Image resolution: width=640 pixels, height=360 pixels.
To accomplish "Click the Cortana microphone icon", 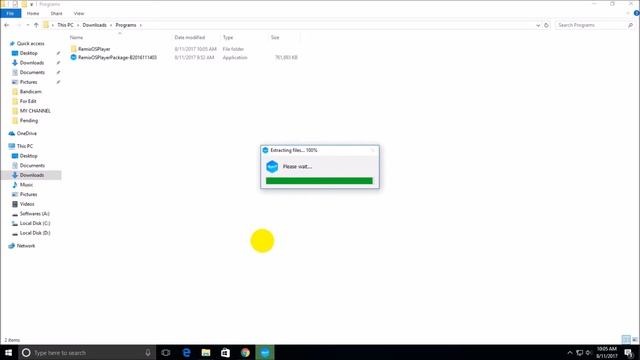I will (x=148, y=353).
